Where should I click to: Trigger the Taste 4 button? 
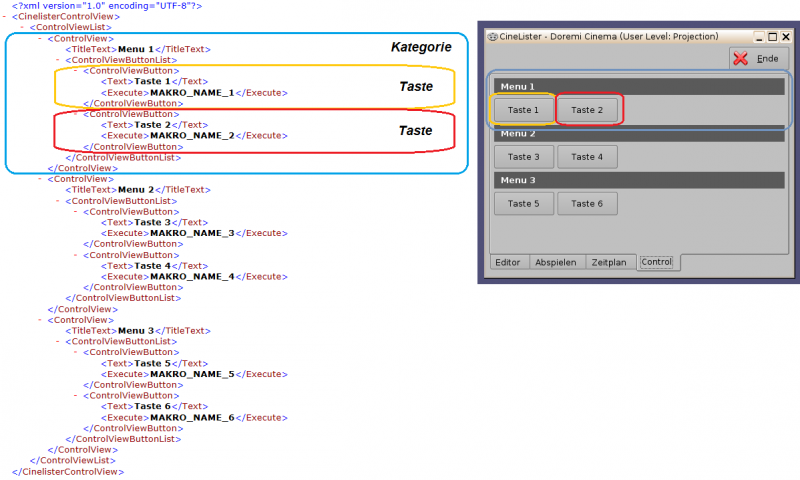587,157
